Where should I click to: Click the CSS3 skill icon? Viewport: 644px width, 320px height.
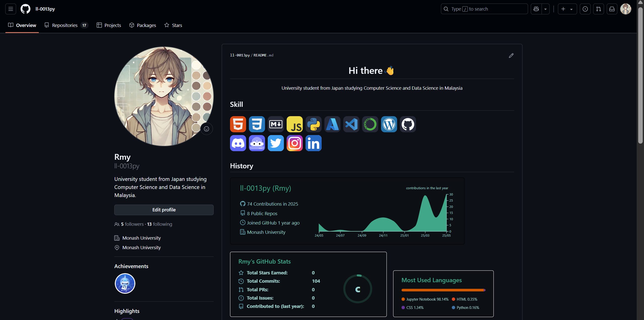[x=257, y=124]
